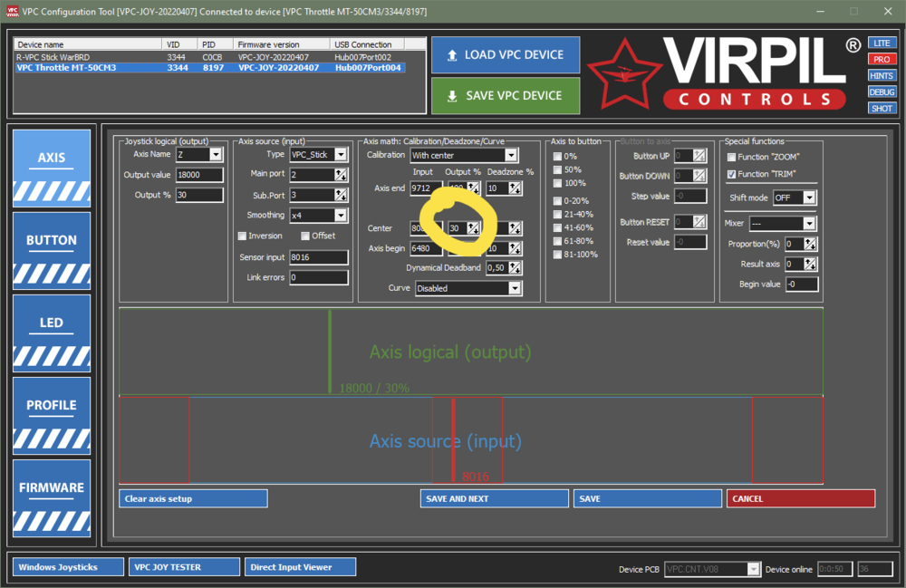Image resolution: width=906 pixels, height=588 pixels.
Task: Enable the 100% axis to button checkbox
Action: 557,183
